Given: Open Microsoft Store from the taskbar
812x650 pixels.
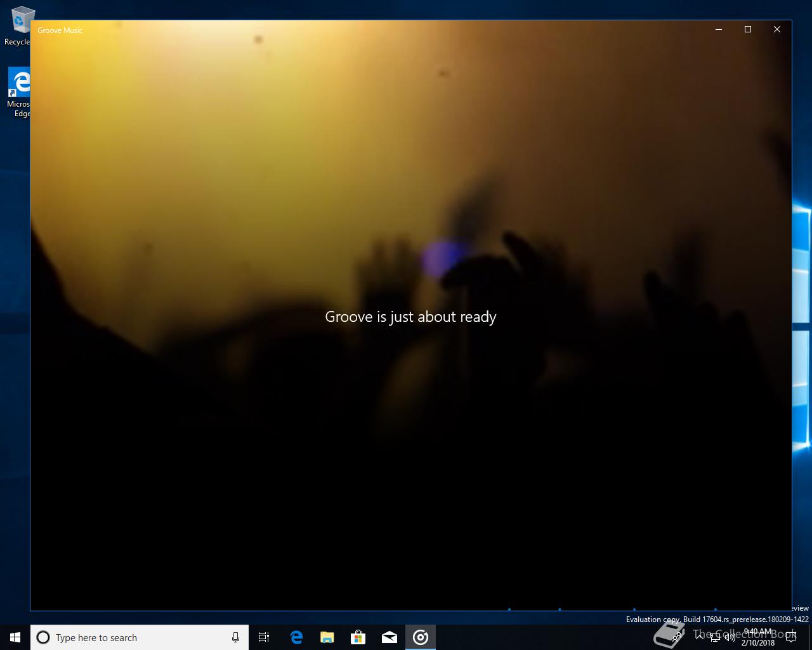Looking at the screenshot, I should click(x=358, y=637).
